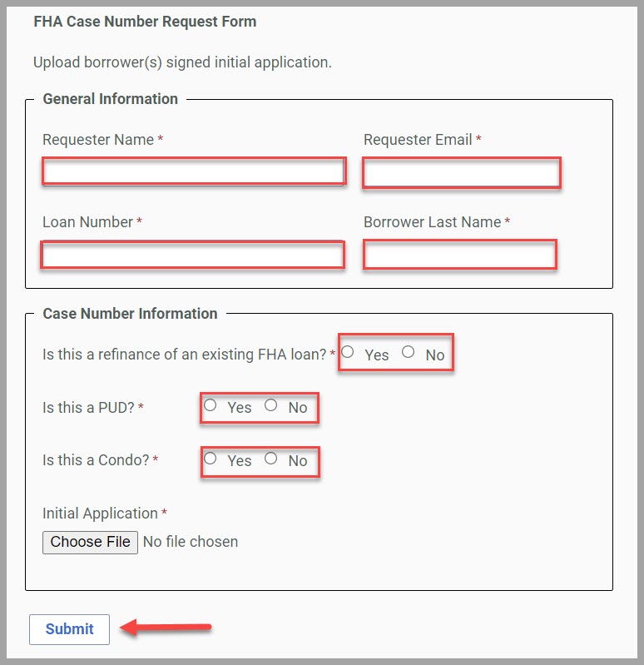Click the 'Borrower Last Name' label text
Viewport: 644px width, 665px height.
432,222
